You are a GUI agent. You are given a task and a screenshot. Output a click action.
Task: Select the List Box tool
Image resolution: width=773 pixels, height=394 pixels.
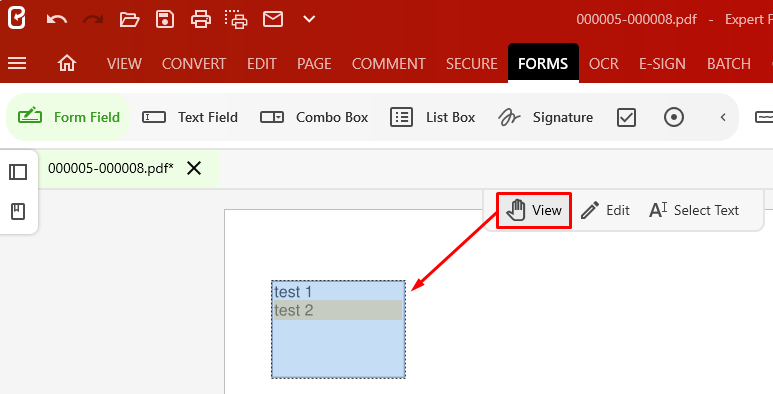tap(432, 117)
